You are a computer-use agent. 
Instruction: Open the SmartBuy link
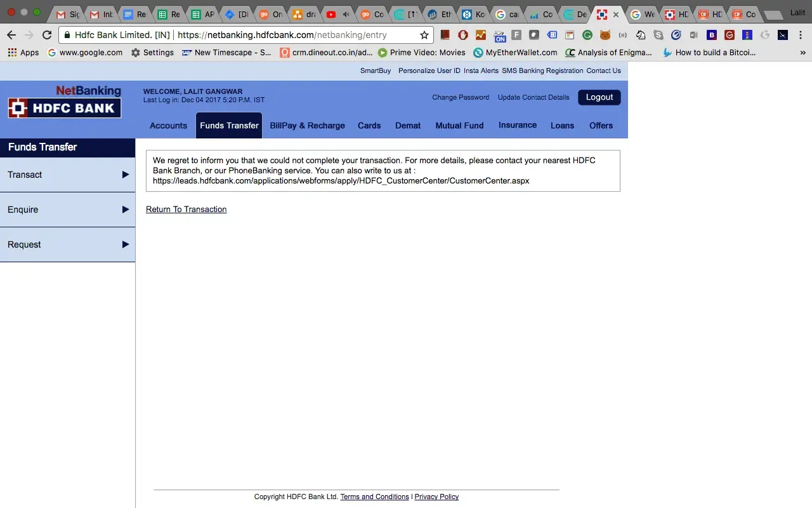pyautogui.click(x=376, y=70)
